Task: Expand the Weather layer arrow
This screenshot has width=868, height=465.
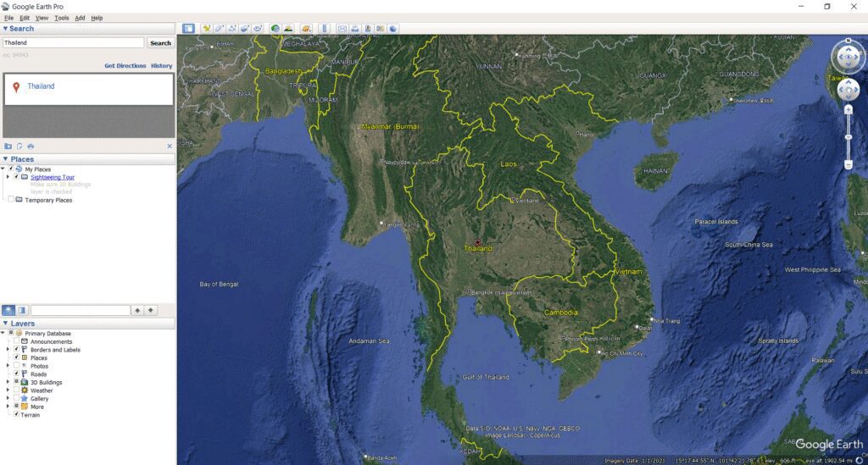Action: click(x=8, y=390)
